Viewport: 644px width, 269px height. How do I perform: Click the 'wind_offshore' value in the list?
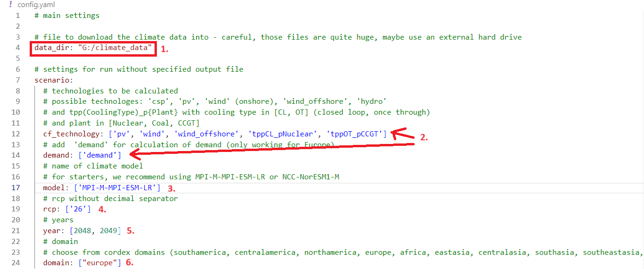[207, 134]
